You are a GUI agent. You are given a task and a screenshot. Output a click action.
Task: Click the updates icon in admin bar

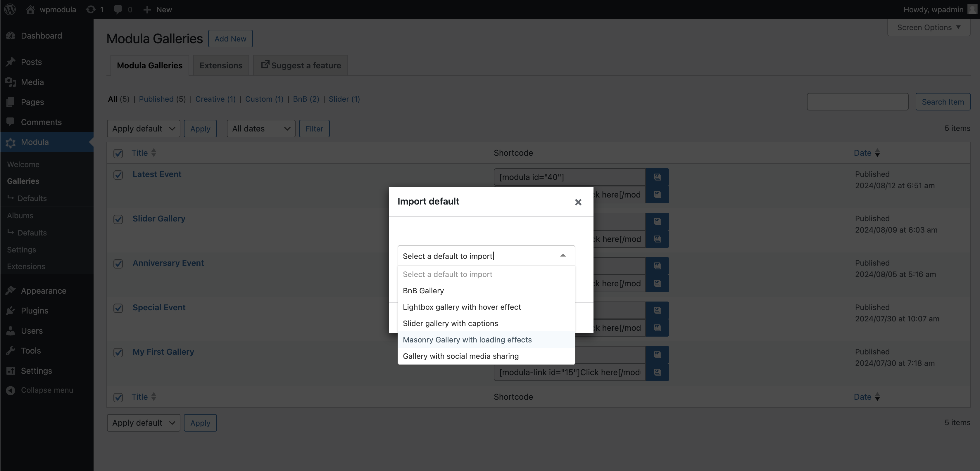pyautogui.click(x=91, y=9)
